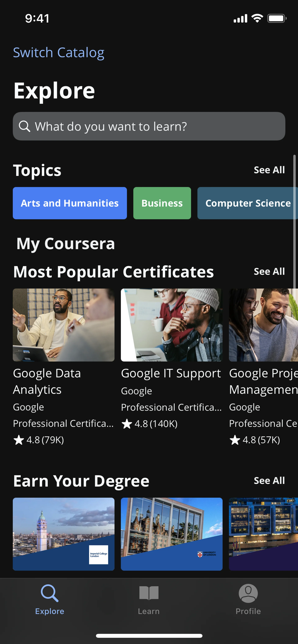
Task: Tap the University of London logo
Action: click(x=207, y=554)
